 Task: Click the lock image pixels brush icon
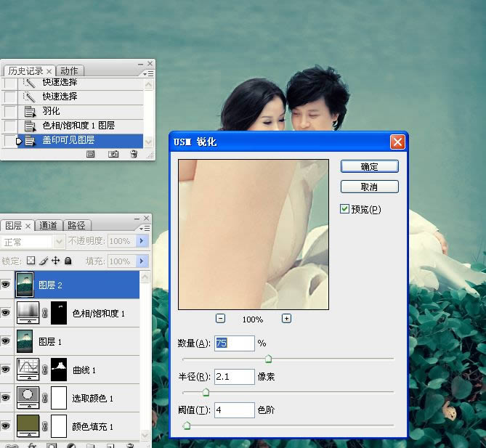(x=43, y=261)
